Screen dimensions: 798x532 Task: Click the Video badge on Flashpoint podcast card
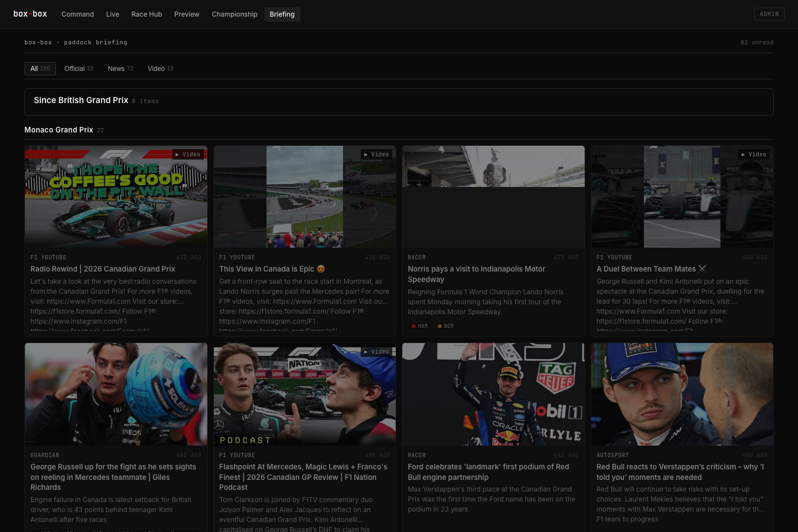tap(376, 352)
